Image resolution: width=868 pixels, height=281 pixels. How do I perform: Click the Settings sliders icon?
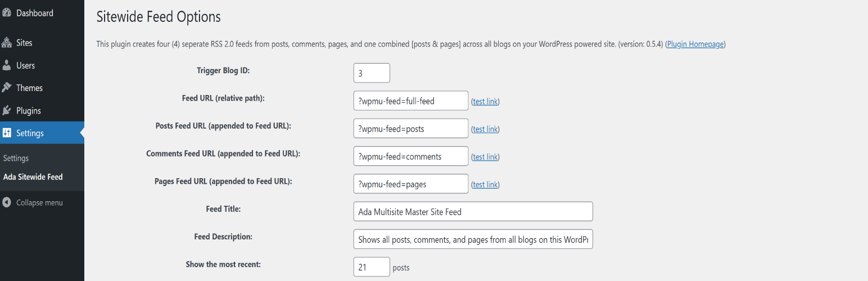7,133
